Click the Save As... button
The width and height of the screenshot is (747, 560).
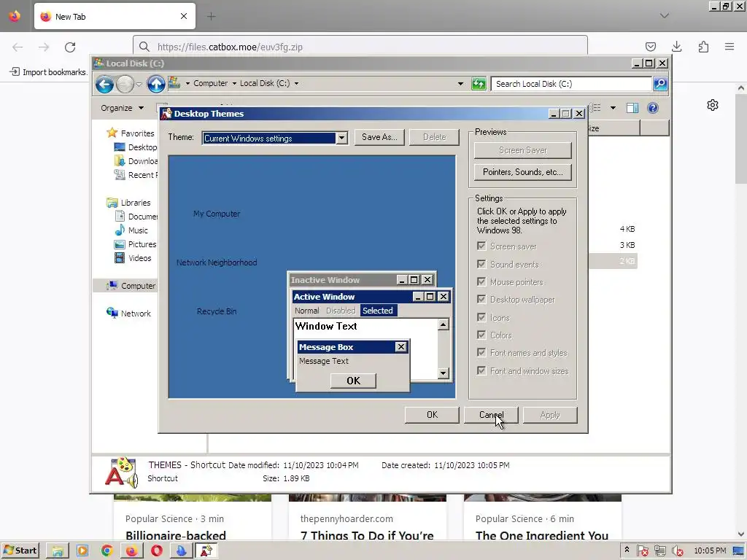coord(379,137)
